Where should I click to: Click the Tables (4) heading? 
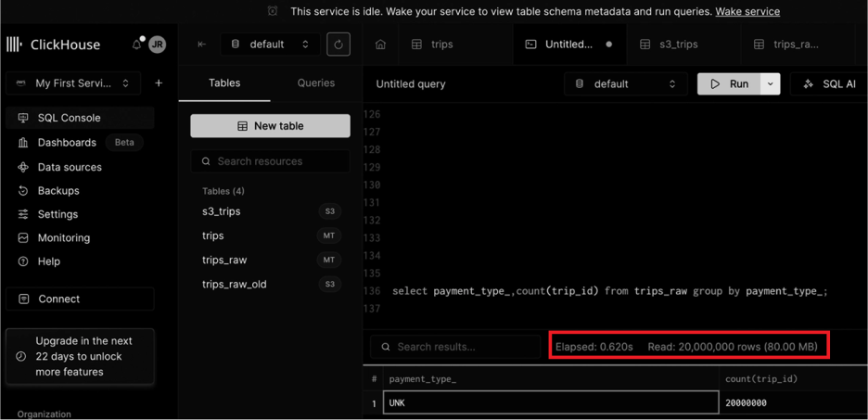(x=223, y=191)
